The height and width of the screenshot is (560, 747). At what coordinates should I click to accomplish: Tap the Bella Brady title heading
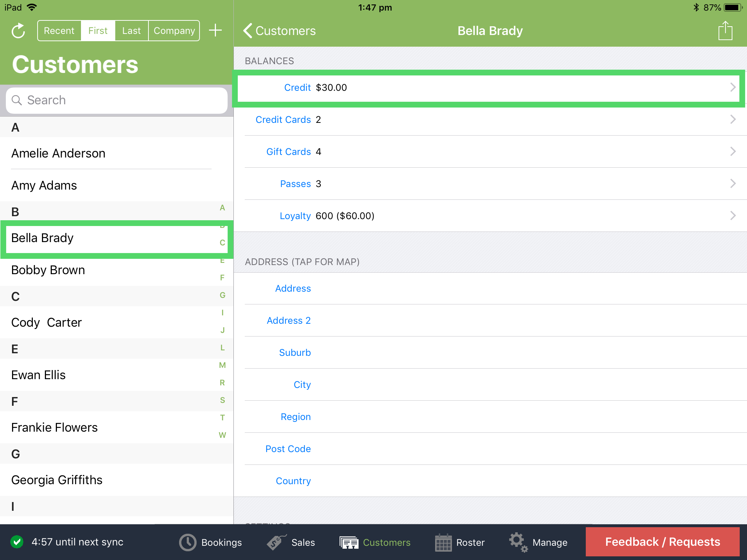(x=490, y=31)
